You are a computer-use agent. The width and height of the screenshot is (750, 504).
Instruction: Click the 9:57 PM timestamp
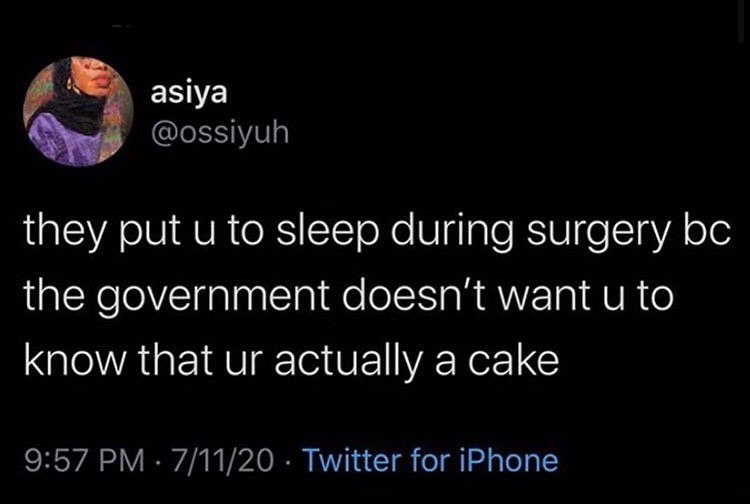[85, 460]
